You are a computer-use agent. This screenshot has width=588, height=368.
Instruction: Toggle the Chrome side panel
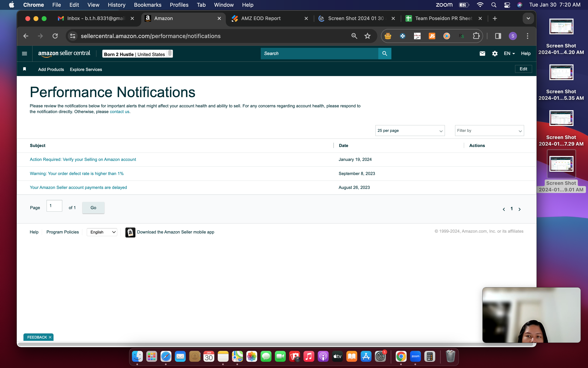pyautogui.click(x=498, y=36)
